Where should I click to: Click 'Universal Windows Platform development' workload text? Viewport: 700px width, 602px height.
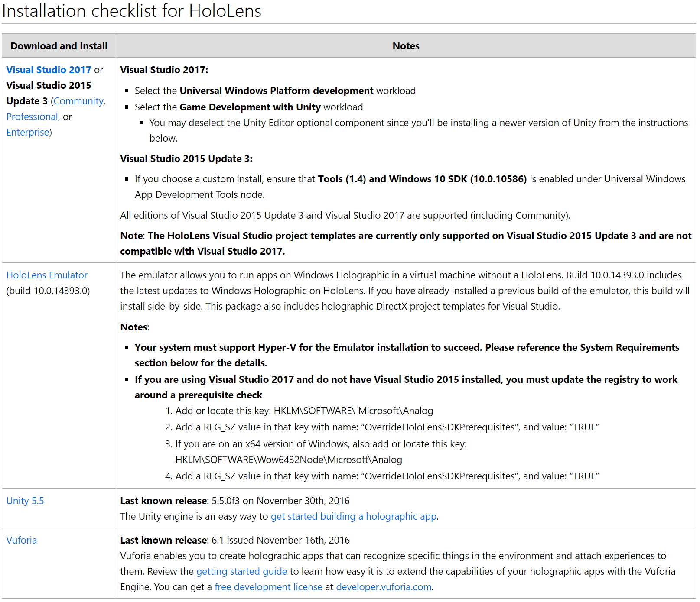click(277, 91)
